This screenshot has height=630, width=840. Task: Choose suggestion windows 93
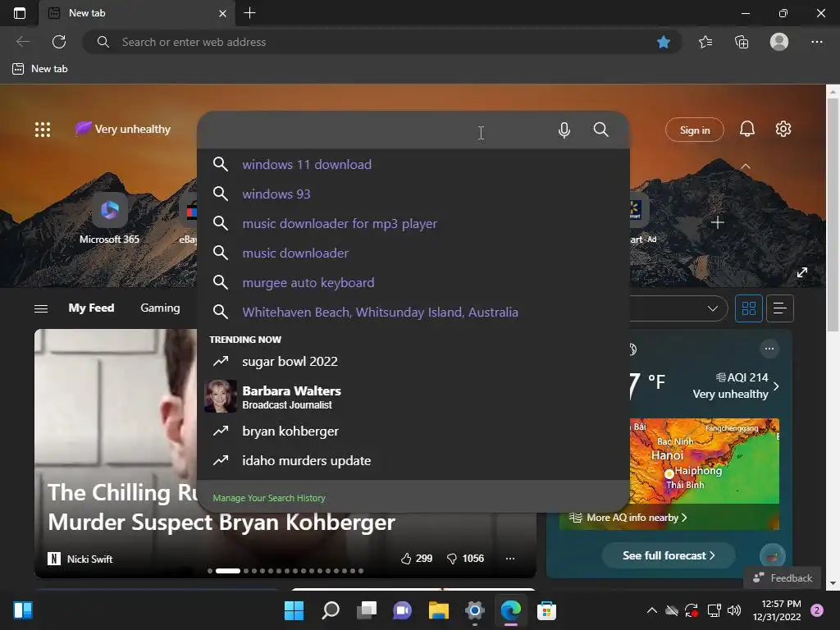coord(413,194)
